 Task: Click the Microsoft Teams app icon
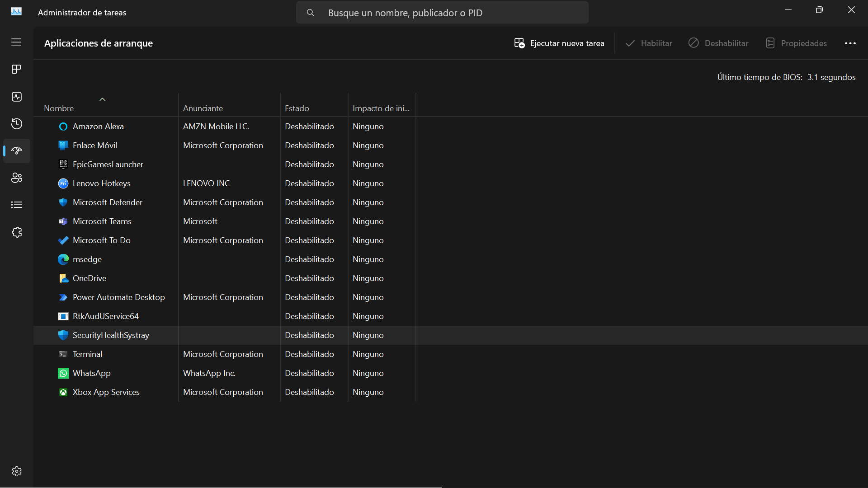(x=63, y=221)
